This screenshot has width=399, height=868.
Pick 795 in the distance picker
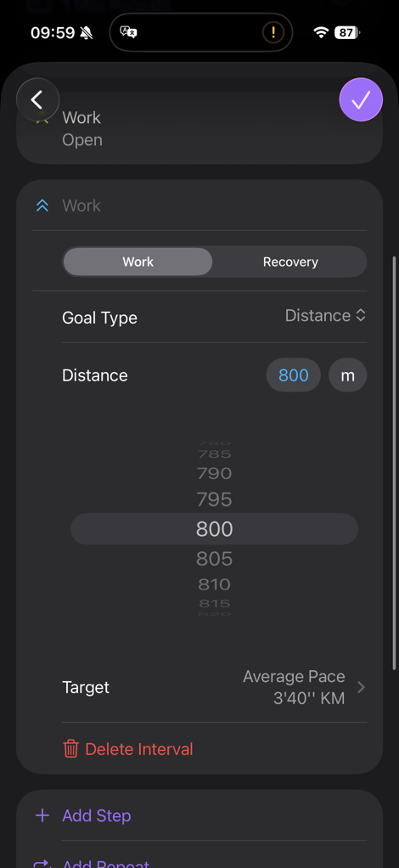tap(214, 499)
